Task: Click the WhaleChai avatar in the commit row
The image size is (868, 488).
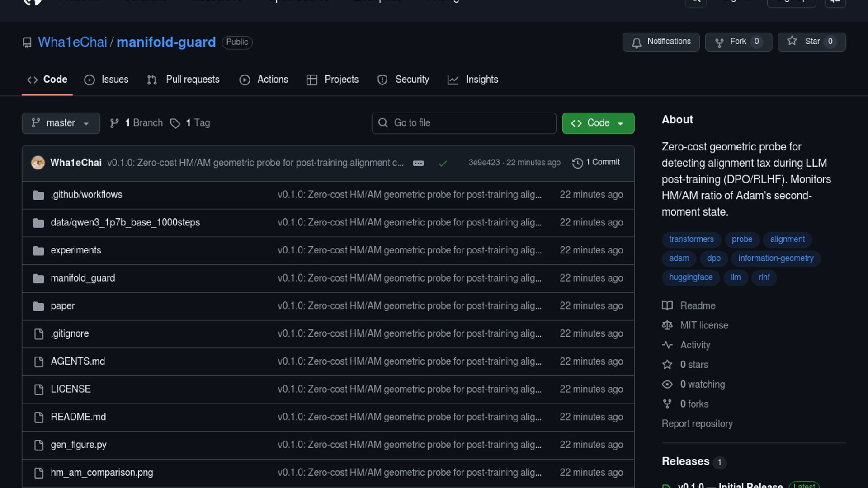Action: 38,163
